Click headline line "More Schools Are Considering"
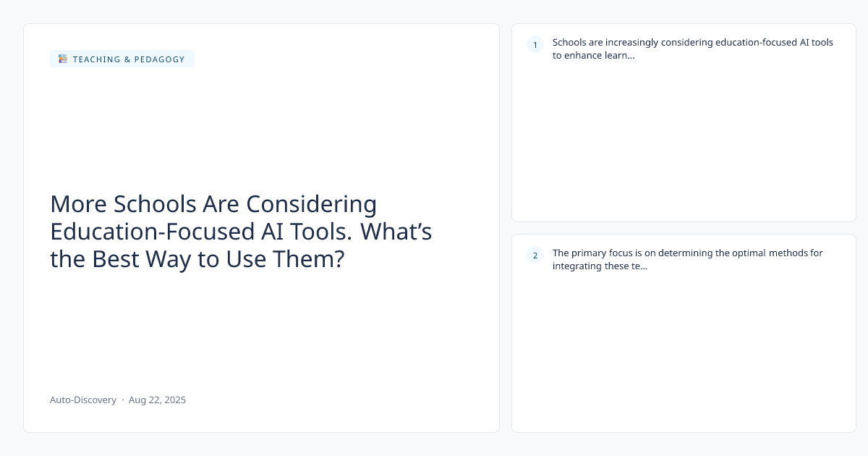Viewport: 868px width, 456px height. [x=213, y=204]
